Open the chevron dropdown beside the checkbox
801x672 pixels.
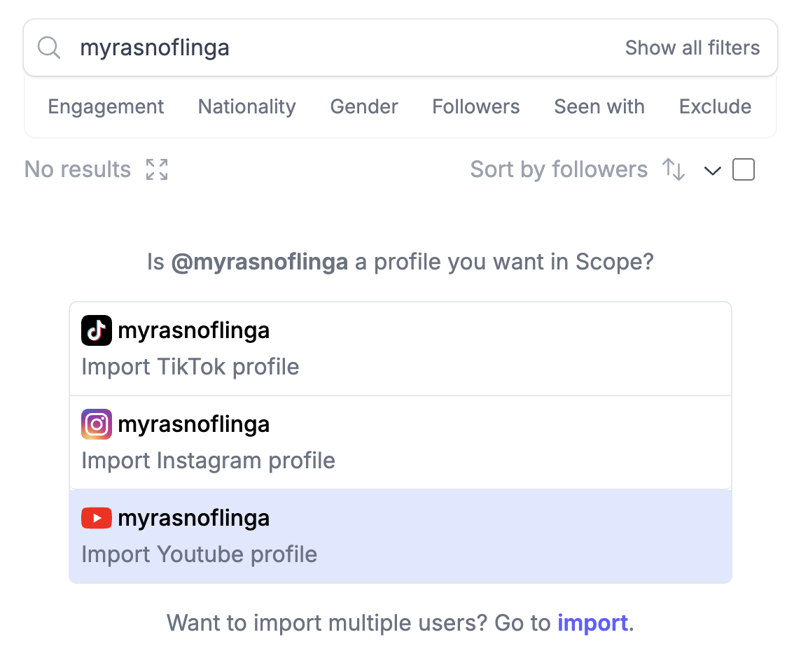[713, 170]
